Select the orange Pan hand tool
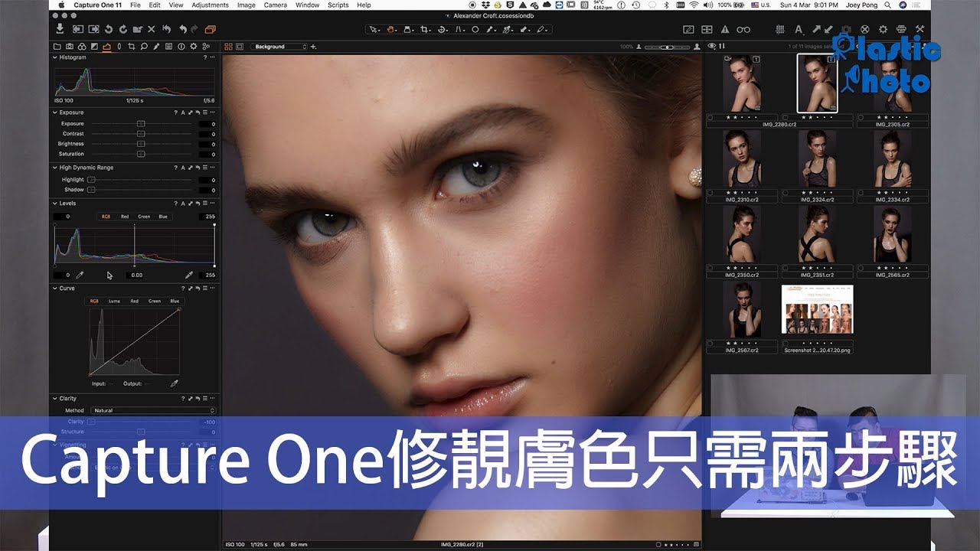This screenshot has width=980, height=551. point(390,29)
